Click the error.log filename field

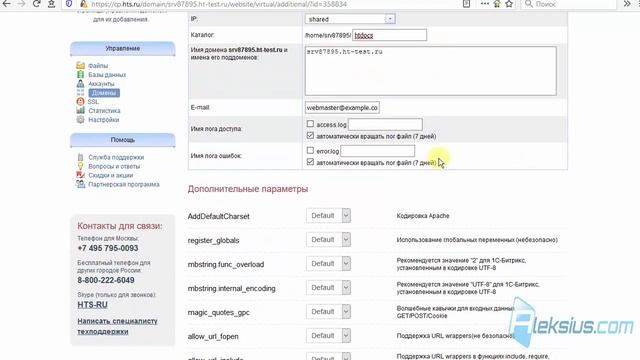pos(378,151)
